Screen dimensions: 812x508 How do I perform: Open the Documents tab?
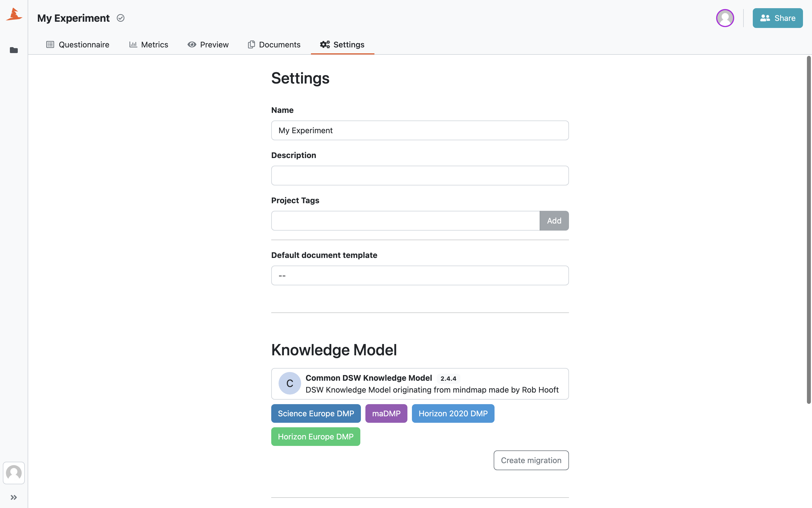click(274, 44)
